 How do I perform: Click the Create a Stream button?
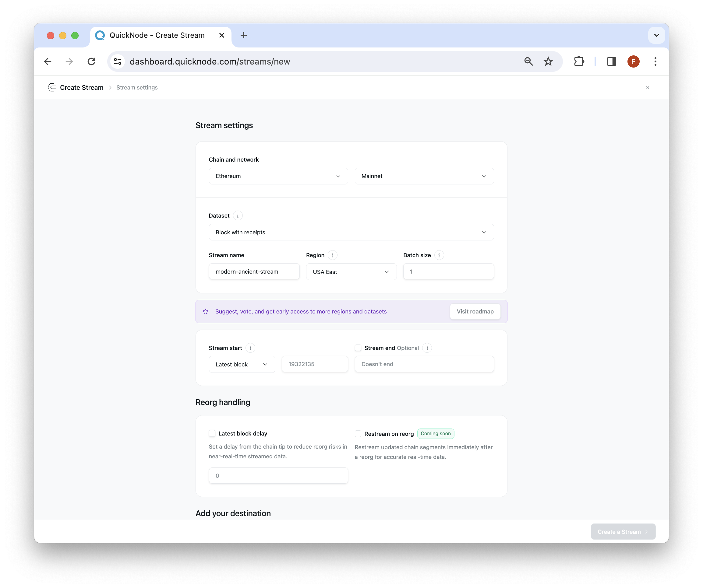[x=623, y=531]
